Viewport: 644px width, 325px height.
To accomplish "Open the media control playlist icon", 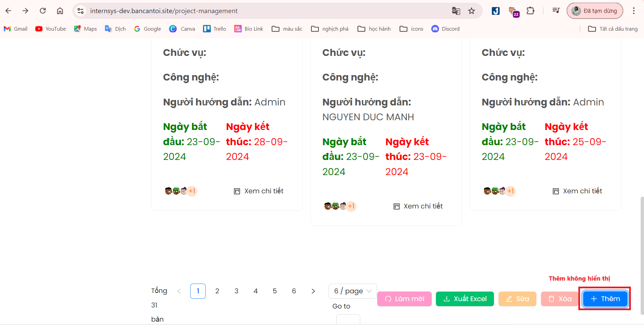I will pos(556,11).
